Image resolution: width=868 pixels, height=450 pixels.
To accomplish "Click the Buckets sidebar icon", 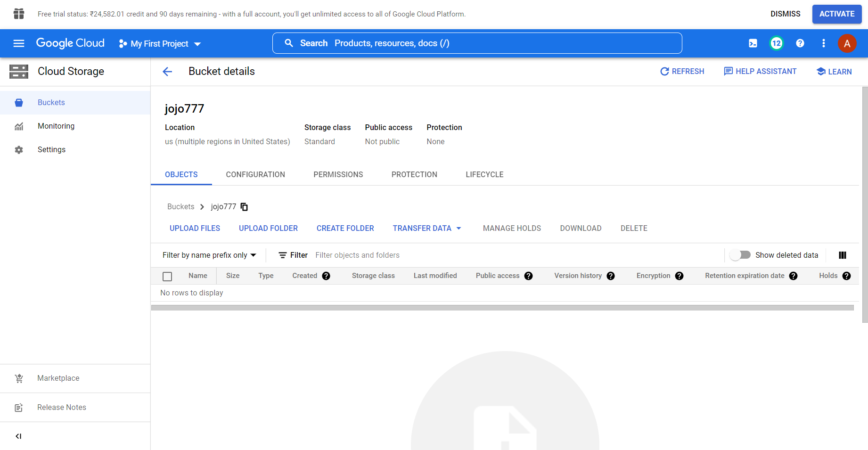I will coord(19,103).
